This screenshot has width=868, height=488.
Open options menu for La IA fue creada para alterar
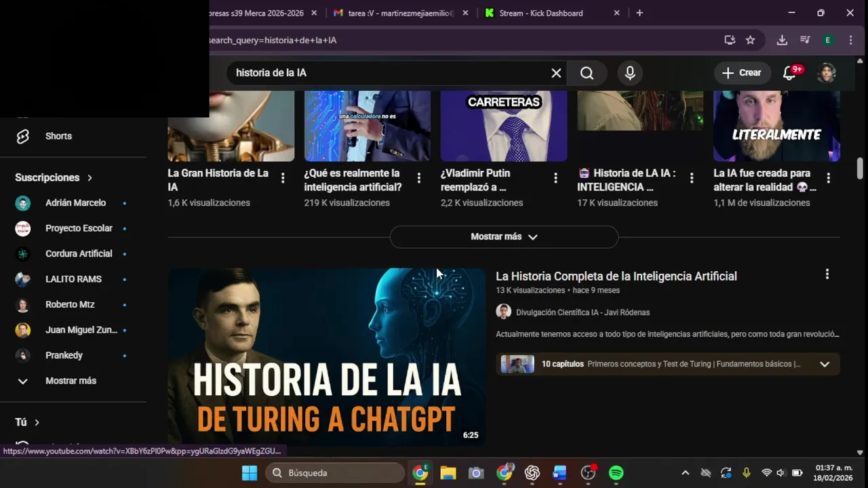pyautogui.click(x=828, y=178)
